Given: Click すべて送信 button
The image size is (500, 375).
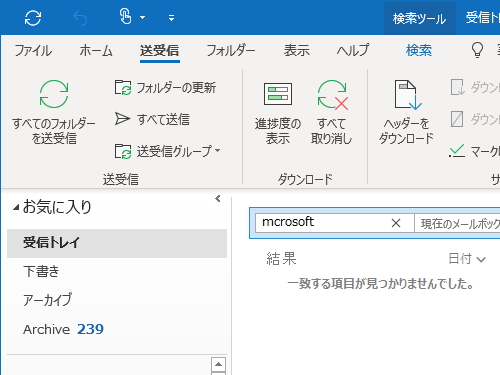Looking at the screenshot, I should [x=152, y=119].
